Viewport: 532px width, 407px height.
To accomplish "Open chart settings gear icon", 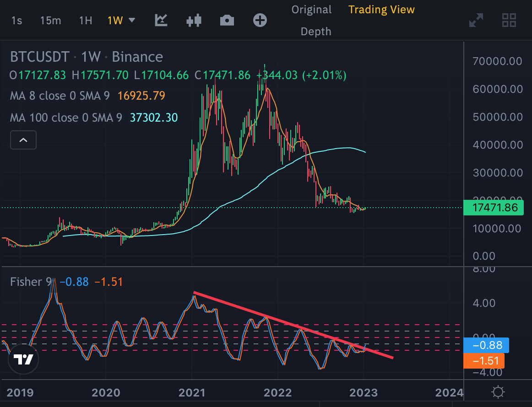I will point(498,392).
